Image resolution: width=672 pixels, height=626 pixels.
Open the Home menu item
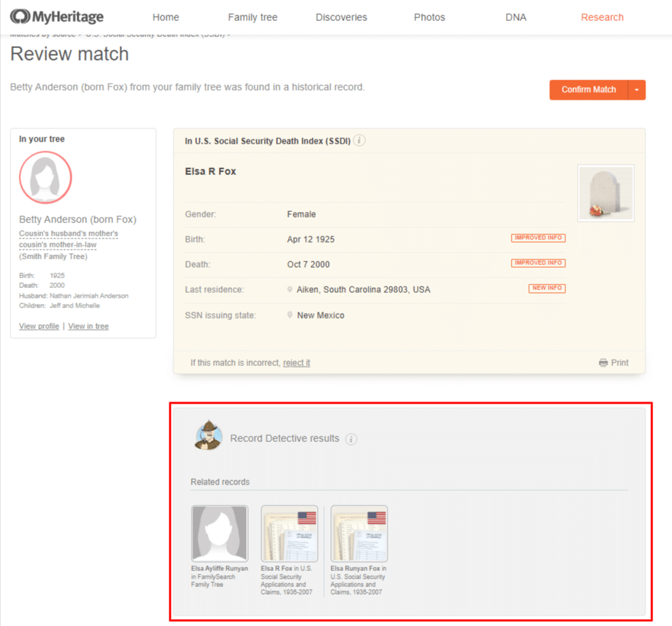click(x=165, y=17)
